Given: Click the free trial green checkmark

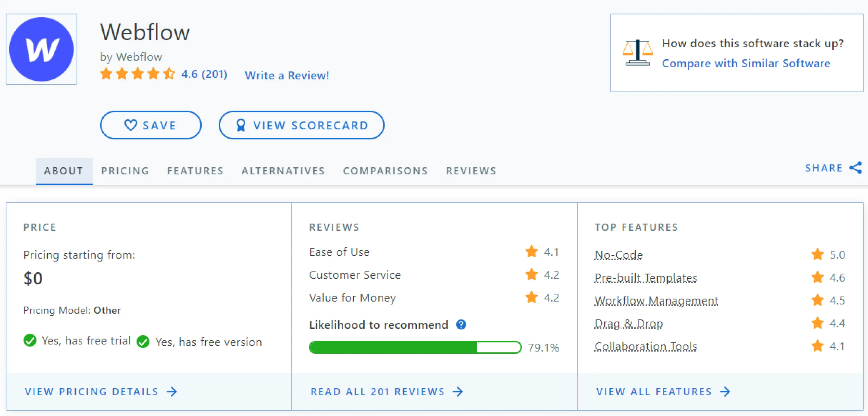Looking at the screenshot, I should (x=30, y=340).
